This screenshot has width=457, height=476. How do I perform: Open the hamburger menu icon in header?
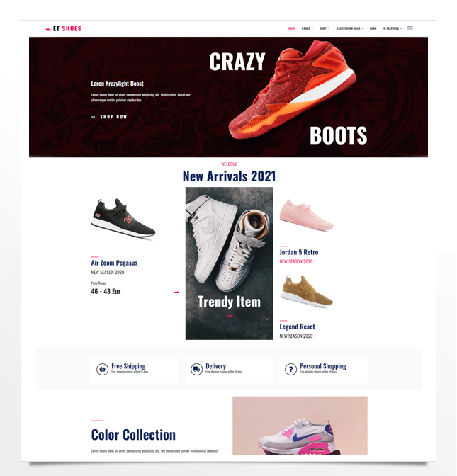point(410,28)
